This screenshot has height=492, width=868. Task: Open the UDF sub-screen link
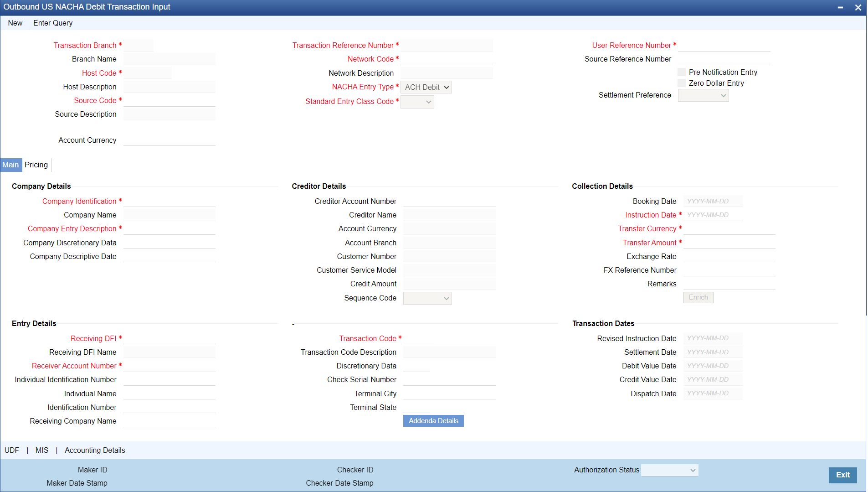tap(12, 451)
